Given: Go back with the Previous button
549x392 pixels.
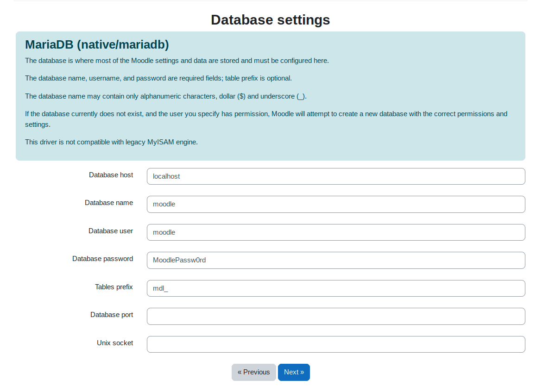Looking at the screenshot, I should (253, 372).
